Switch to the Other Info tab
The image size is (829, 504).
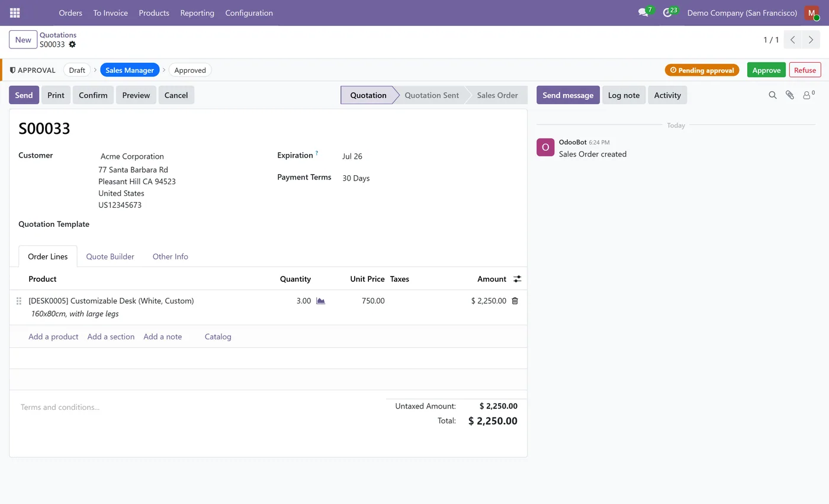tap(171, 256)
